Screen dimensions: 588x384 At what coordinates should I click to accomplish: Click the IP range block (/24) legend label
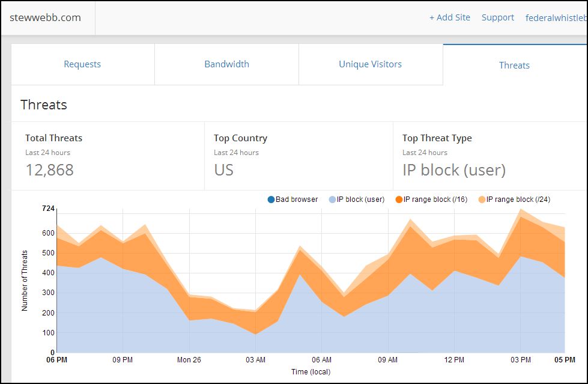[x=518, y=200]
